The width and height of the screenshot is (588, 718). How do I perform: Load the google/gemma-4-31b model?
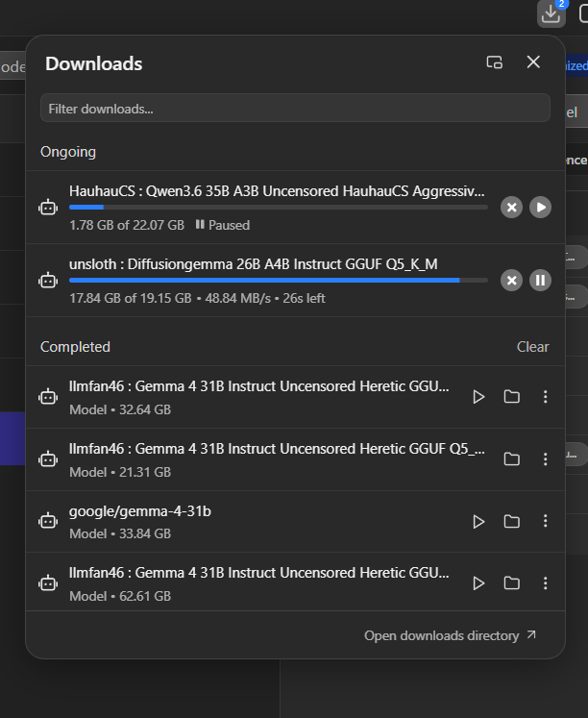(478, 522)
